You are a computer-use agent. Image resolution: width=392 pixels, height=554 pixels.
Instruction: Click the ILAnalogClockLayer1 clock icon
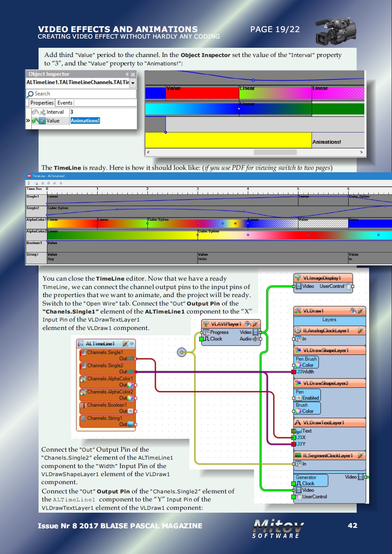click(298, 330)
